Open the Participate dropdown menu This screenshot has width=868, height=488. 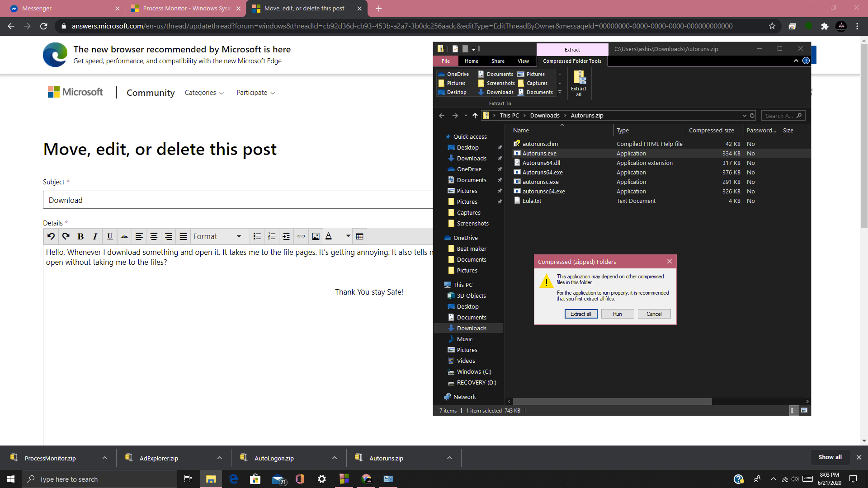(255, 93)
